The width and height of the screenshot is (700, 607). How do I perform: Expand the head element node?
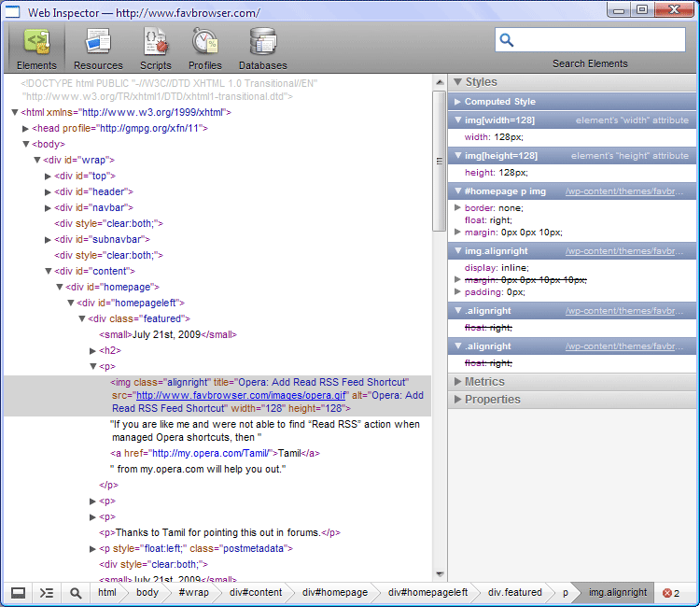tap(26, 128)
